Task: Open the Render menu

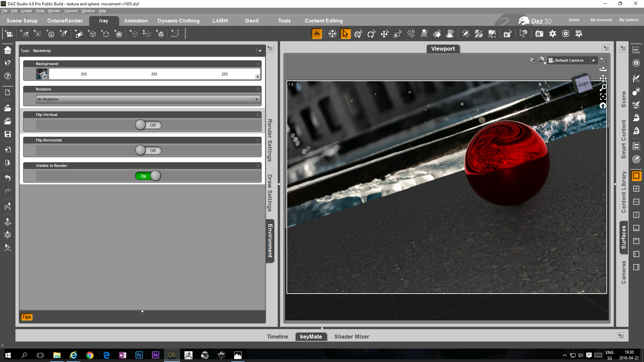Action: (54, 11)
